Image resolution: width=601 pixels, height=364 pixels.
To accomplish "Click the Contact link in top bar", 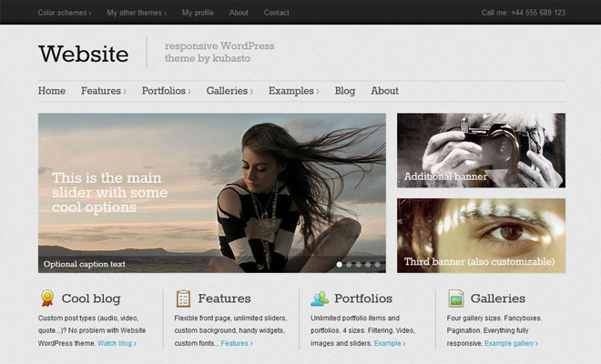I will 277,13.
